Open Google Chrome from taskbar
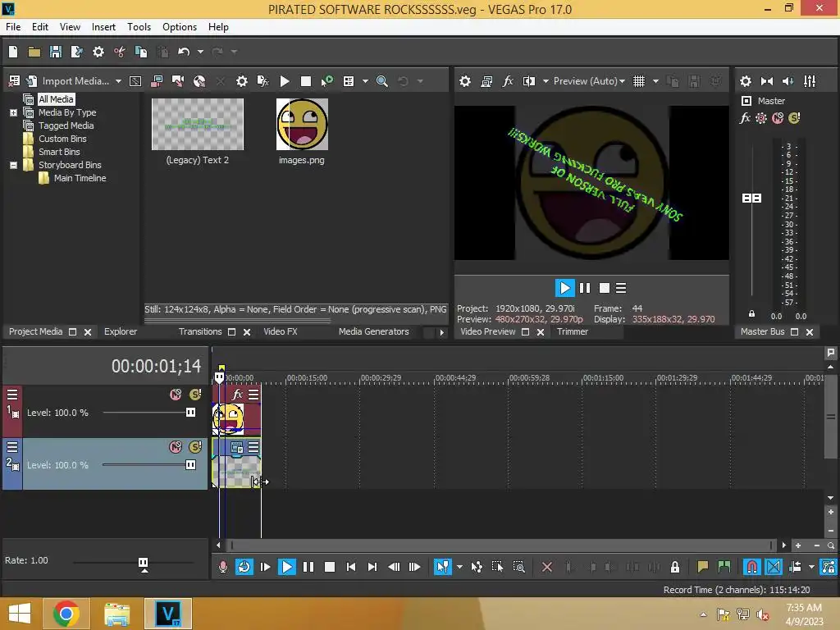Viewport: 840px width, 630px height. [x=66, y=614]
